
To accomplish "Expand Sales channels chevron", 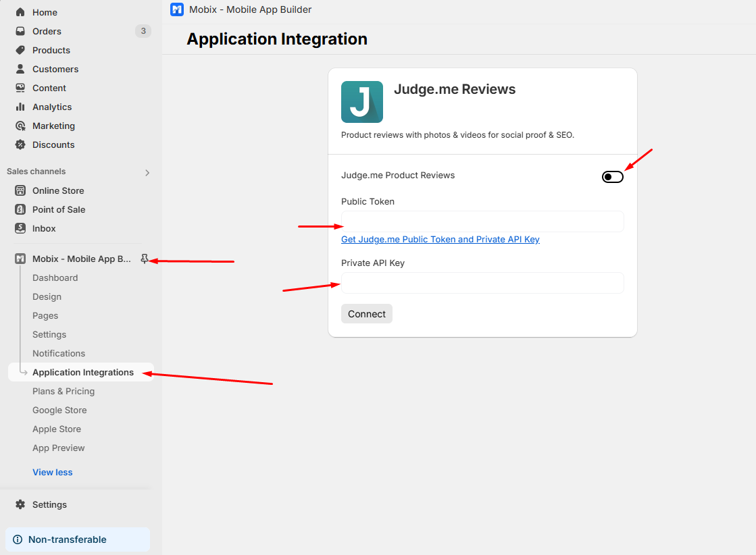I will (x=147, y=172).
